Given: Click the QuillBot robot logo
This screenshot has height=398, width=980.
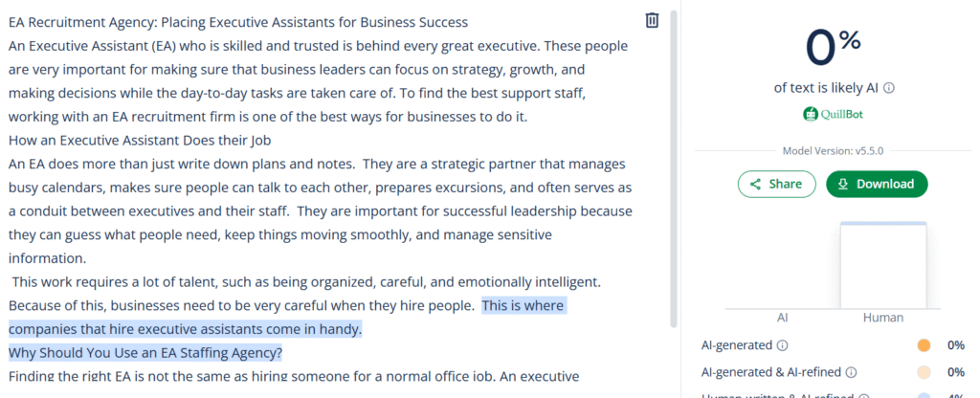Looking at the screenshot, I should tap(810, 115).
